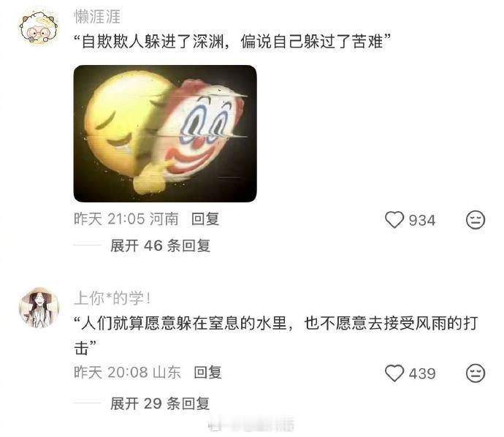Reply to the Henan comment

click(x=205, y=219)
